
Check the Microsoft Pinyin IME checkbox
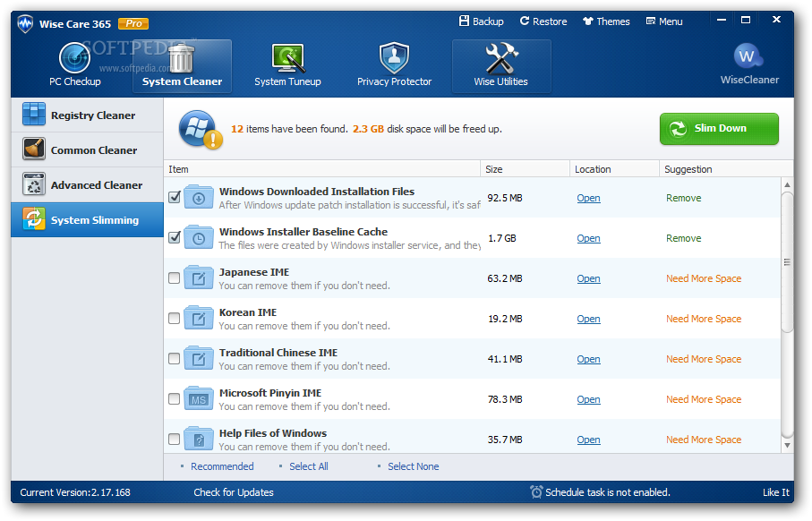coord(174,398)
